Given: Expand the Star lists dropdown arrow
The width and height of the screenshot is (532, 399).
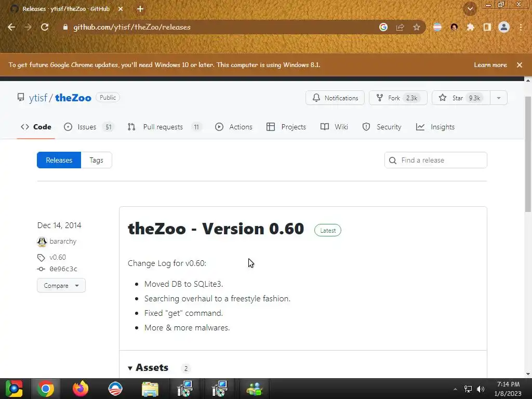Looking at the screenshot, I should click(x=499, y=98).
